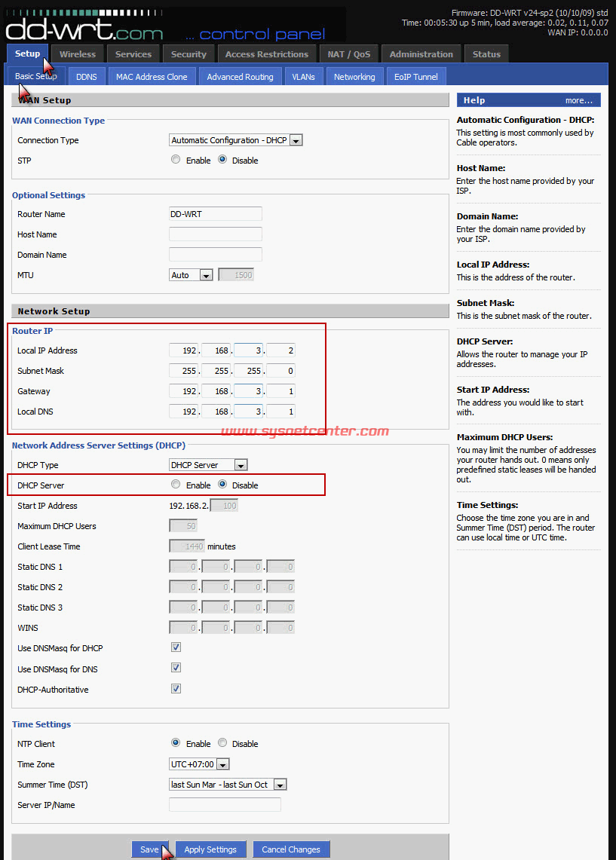Open the DDNS sub-tab
The height and width of the screenshot is (860, 616).
point(87,77)
